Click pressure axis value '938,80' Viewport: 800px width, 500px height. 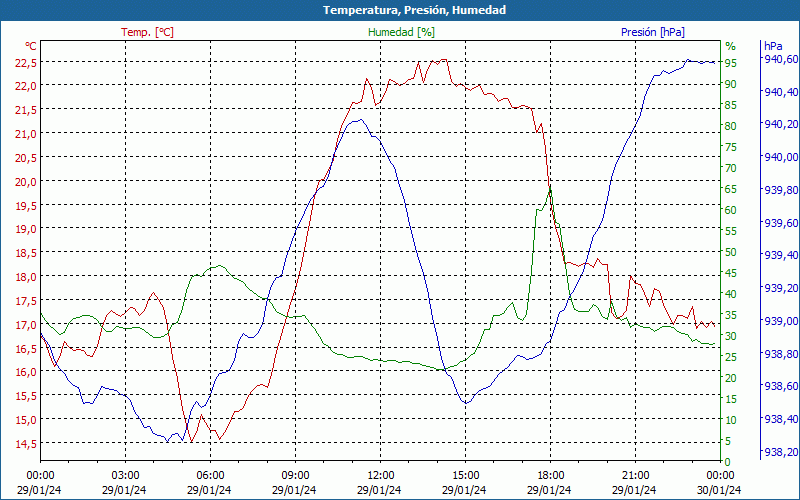click(780, 354)
